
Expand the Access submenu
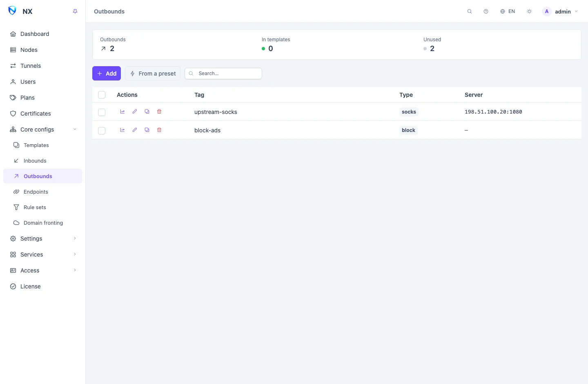coord(42,270)
